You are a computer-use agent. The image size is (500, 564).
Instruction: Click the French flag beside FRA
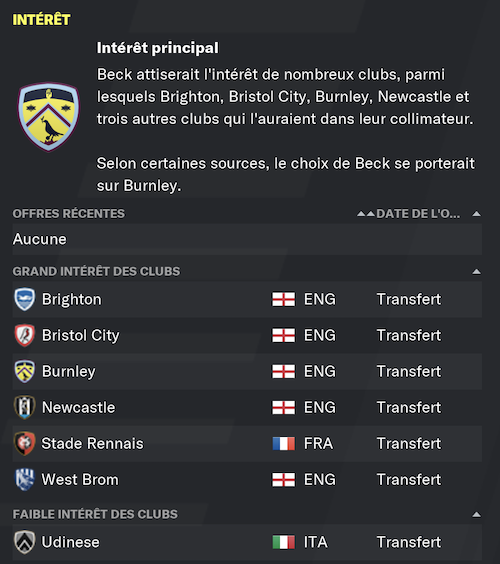(x=283, y=444)
